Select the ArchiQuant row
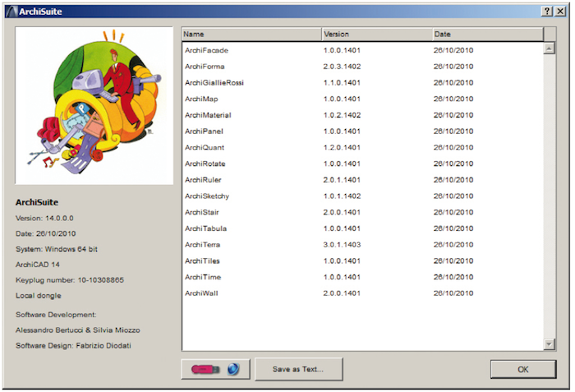 tap(362, 147)
